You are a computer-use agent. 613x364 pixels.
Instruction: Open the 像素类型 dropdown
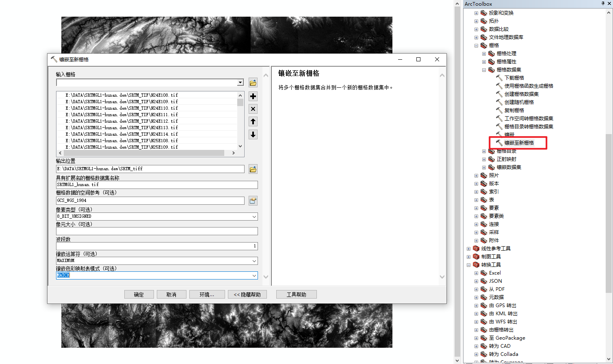click(254, 217)
